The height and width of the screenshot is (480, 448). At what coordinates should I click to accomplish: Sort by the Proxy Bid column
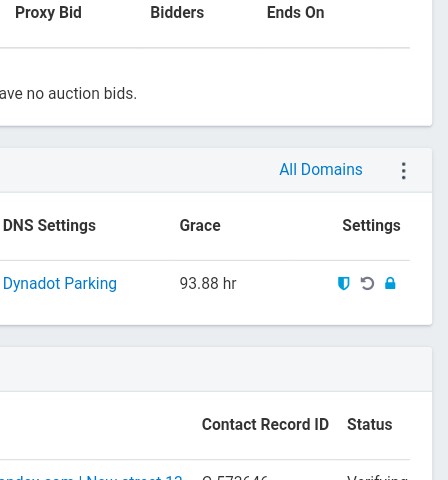(48, 13)
